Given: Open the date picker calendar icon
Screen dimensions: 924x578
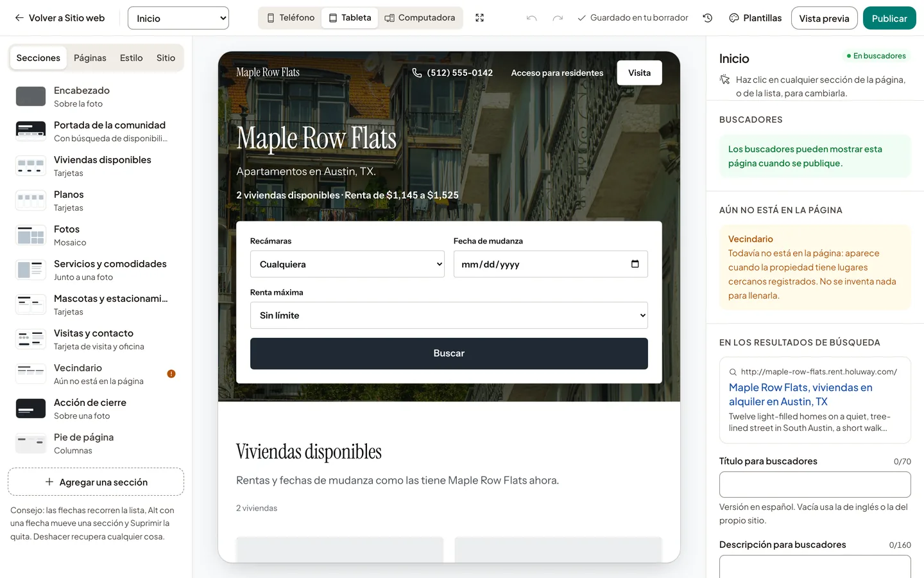Looking at the screenshot, I should click(x=635, y=264).
